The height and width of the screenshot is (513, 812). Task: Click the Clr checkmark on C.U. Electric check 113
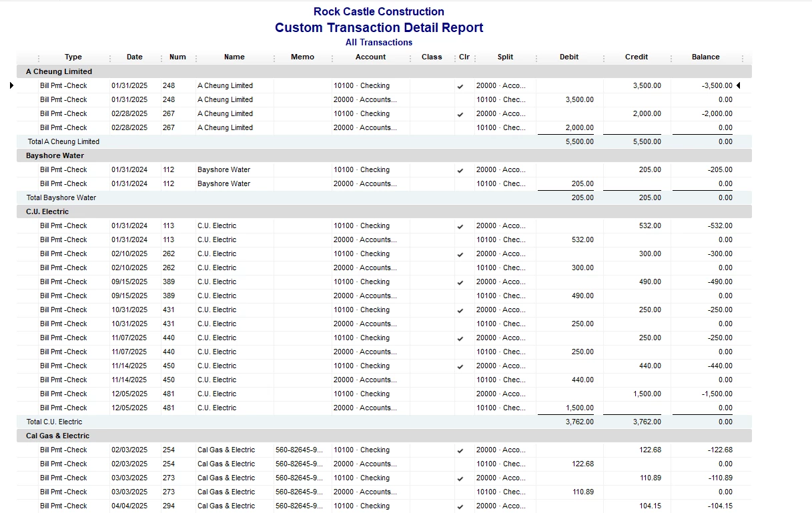(x=460, y=226)
